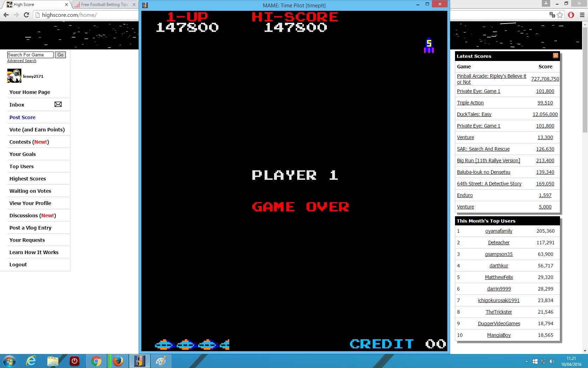This screenshot has height=368, width=588.
Task: Click the browser reload icon
Action: (x=26, y=15)
